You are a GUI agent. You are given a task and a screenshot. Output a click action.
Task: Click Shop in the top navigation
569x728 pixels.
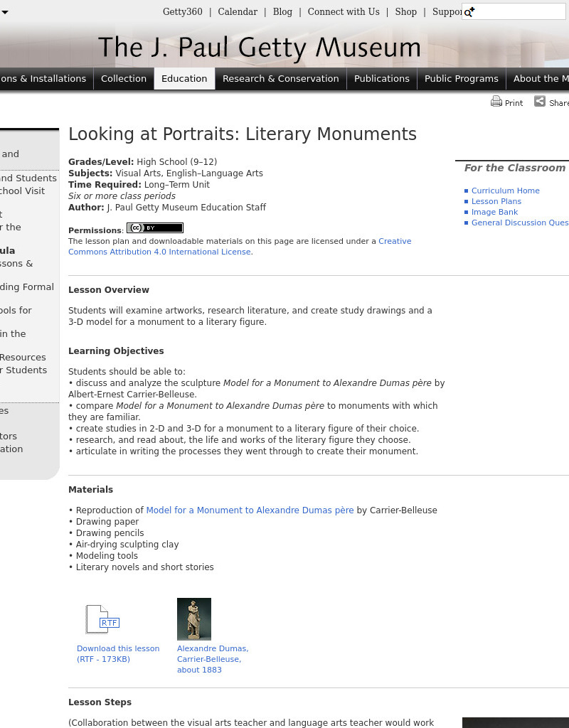tap(405, 11)
